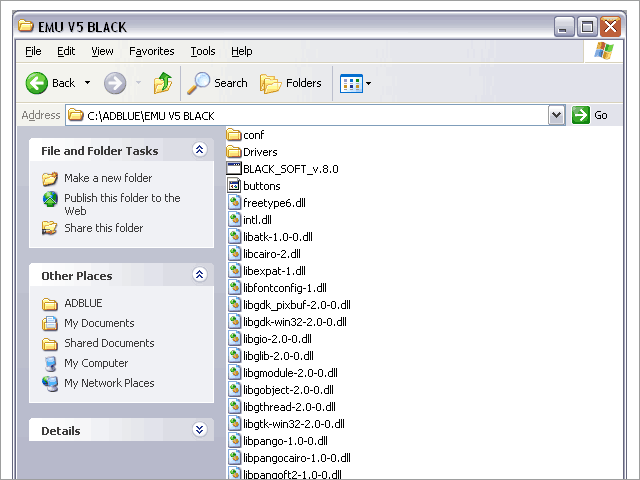640x480 pixels.
Task: Select the libglib-2.0-0.dll file name
Action: (x=278, y=356)
